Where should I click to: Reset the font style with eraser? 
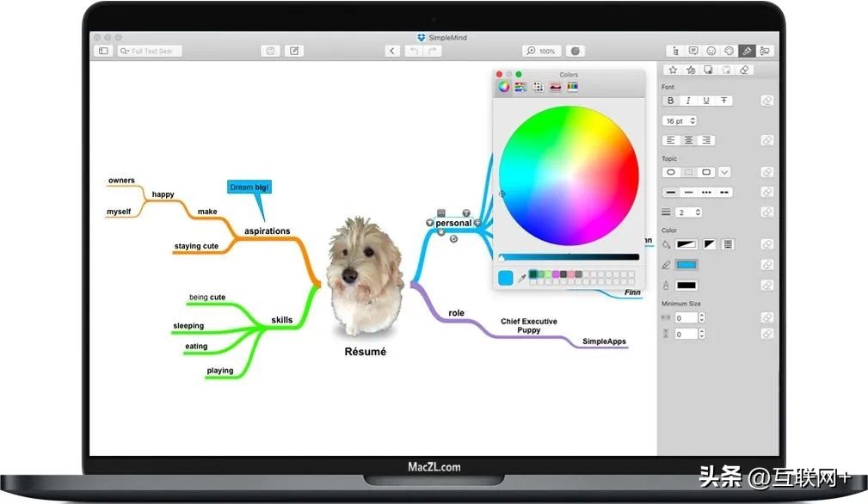(x=766, y=101)
